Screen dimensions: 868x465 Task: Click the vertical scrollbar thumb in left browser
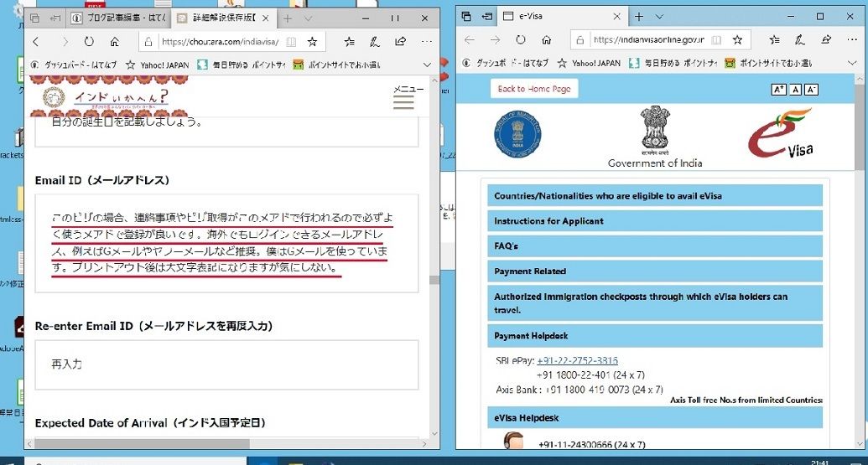coord(434,280)
